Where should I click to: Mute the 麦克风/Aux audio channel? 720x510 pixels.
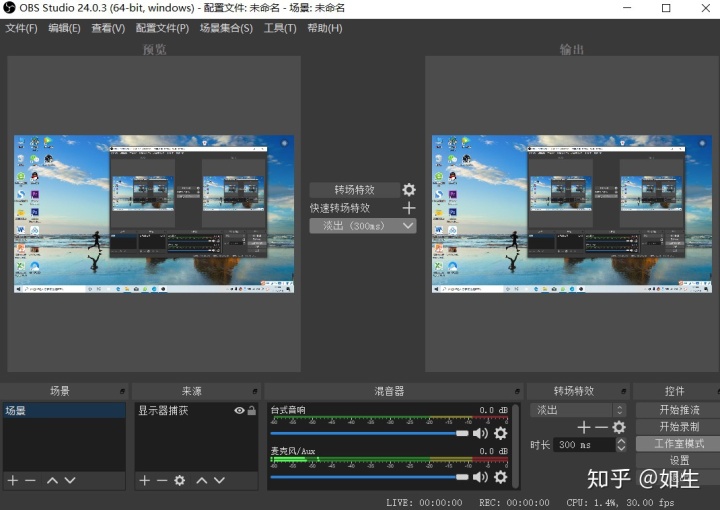(x=480, y=477)
